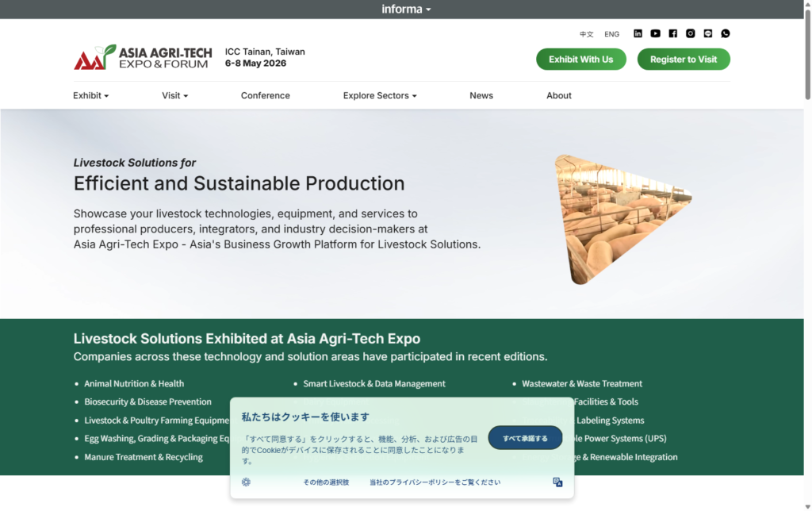Open the WhatsApp contact icon
812x511 pixels.
pyautogui.click(x=726, y=33)
